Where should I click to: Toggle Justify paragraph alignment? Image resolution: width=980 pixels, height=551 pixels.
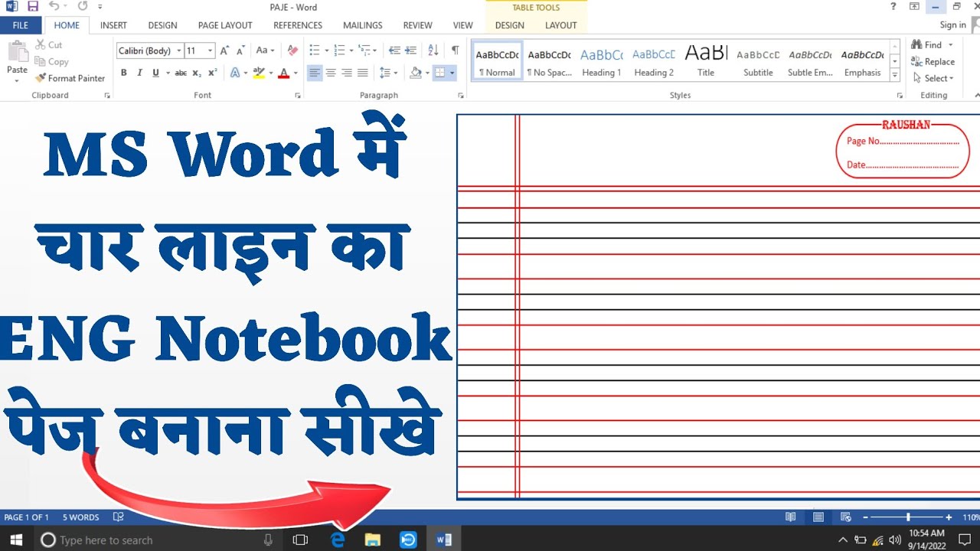[363, 73]
